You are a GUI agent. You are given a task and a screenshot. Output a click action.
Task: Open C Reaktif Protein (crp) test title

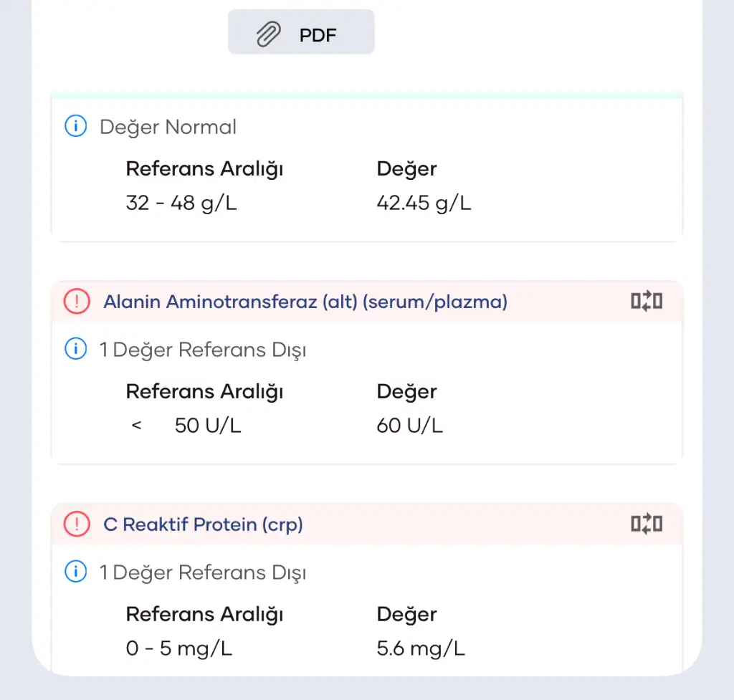pyautogui.click(x=203, y=524)
